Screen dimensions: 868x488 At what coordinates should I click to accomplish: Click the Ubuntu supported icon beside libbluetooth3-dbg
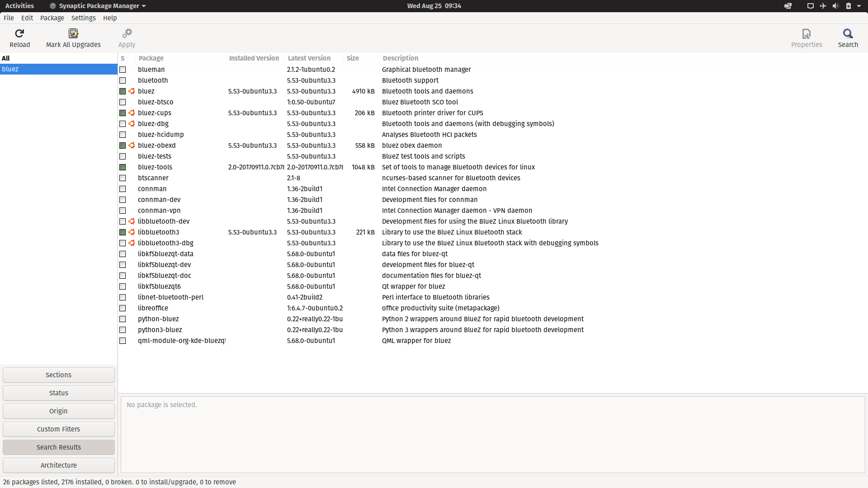click(x=132, y=243)
